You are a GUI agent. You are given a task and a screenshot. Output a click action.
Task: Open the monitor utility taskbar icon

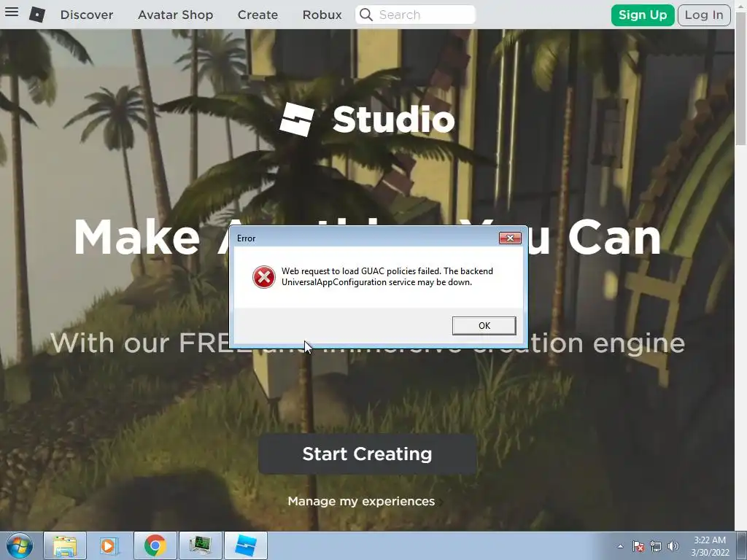tap(200, 545)
